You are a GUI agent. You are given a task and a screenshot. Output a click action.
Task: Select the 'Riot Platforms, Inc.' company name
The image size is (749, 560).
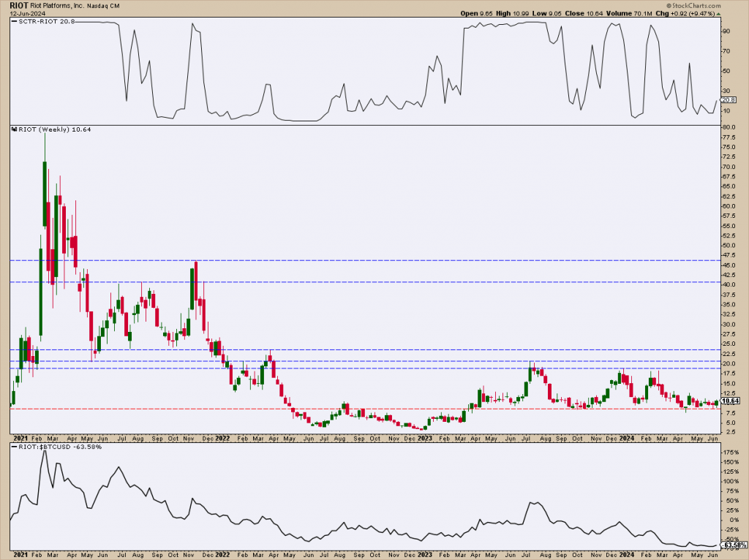tap(57, 6)
